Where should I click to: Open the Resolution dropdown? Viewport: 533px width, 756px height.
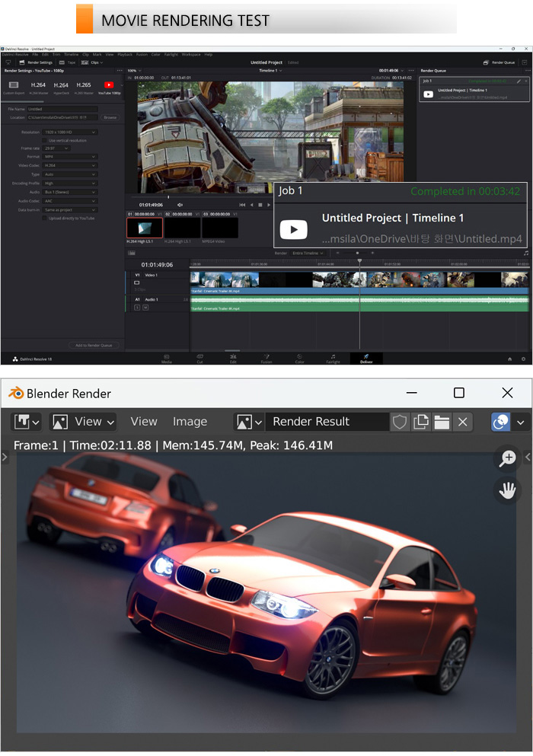tap(69, 132)
